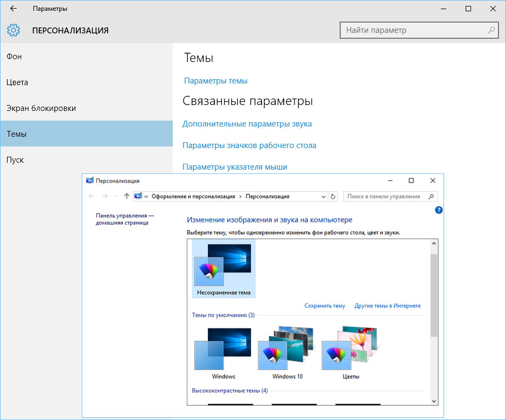This screenshot has width=506, height=420.
Task: Click the theme list scroll up arrow
Action: 434,243
